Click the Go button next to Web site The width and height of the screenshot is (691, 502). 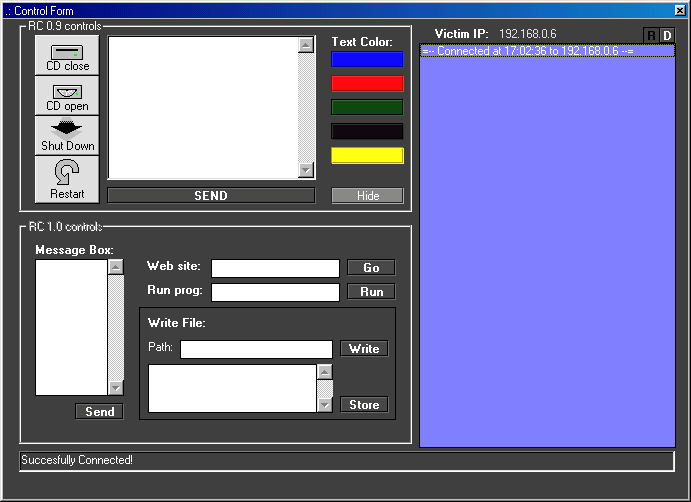point(371,268)
